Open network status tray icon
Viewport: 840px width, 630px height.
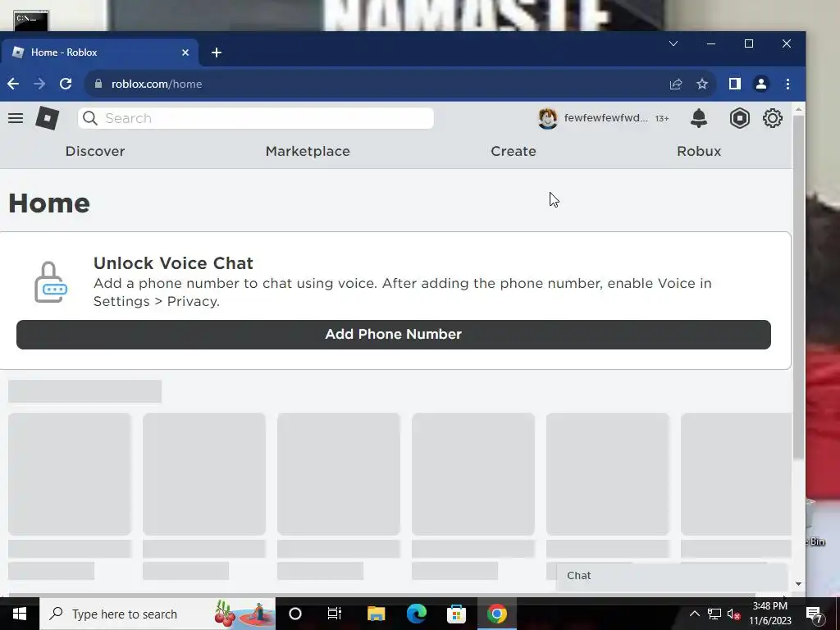714,614
